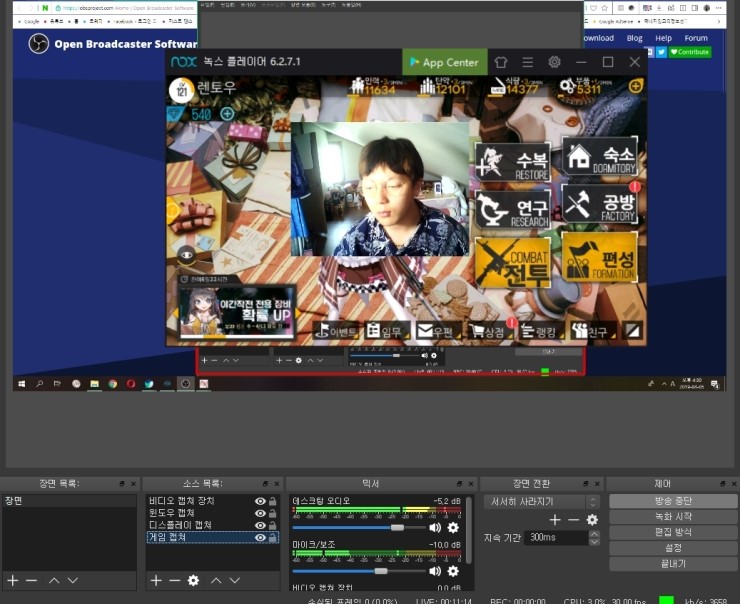This screenshot has height=604, width=740.
Task: Remove the selected scene with minus button
Action: coord(32,580)
